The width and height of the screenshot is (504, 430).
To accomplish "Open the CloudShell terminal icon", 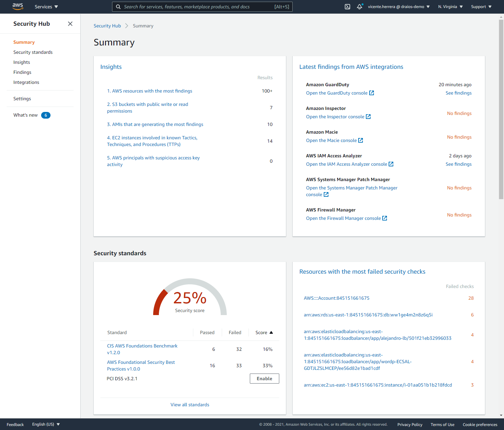I will (347, 7).
